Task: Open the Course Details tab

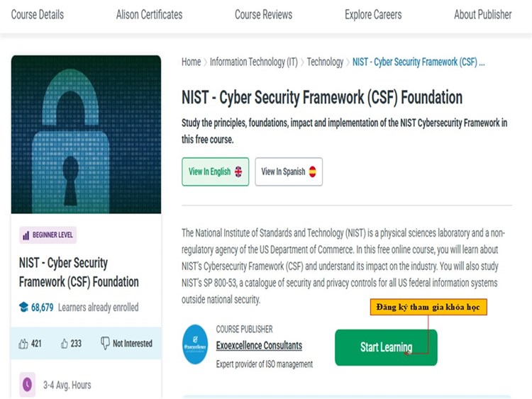Action: click(x=37, y=14)
